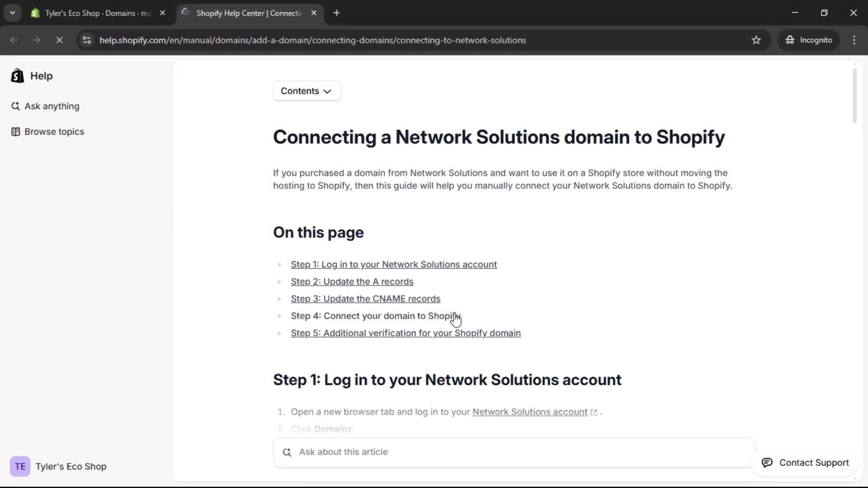868x488 pixels.
Task: Bookmark this page with the star icon
Action: pyautogui.click(x=756, y=40)
